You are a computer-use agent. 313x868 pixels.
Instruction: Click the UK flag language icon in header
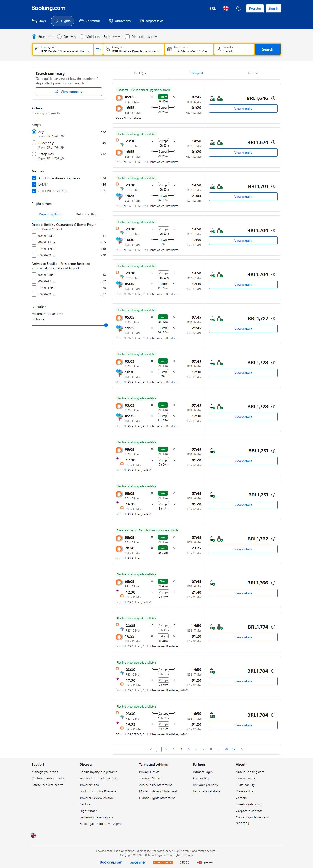226,8
